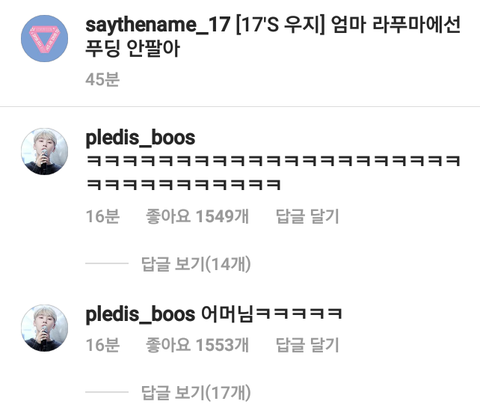This screenshot has height=419, width=480.
Task: Open pledis_boos username above the long ㅋㅋㅋ comment
Action: point(140,138)
